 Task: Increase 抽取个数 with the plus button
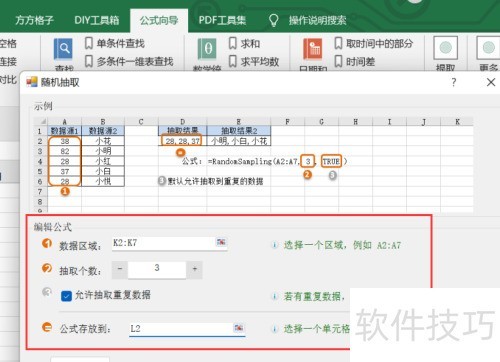195,269
